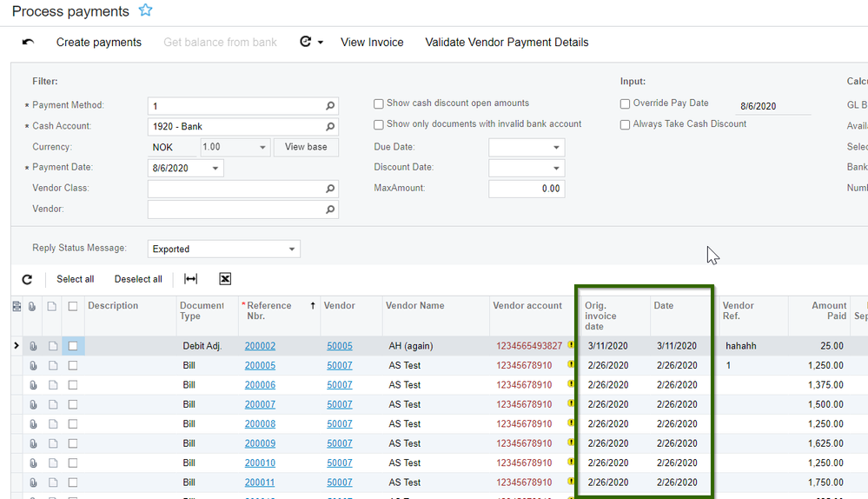Click fit-to-screen column width icon

[x=190, y=279]
